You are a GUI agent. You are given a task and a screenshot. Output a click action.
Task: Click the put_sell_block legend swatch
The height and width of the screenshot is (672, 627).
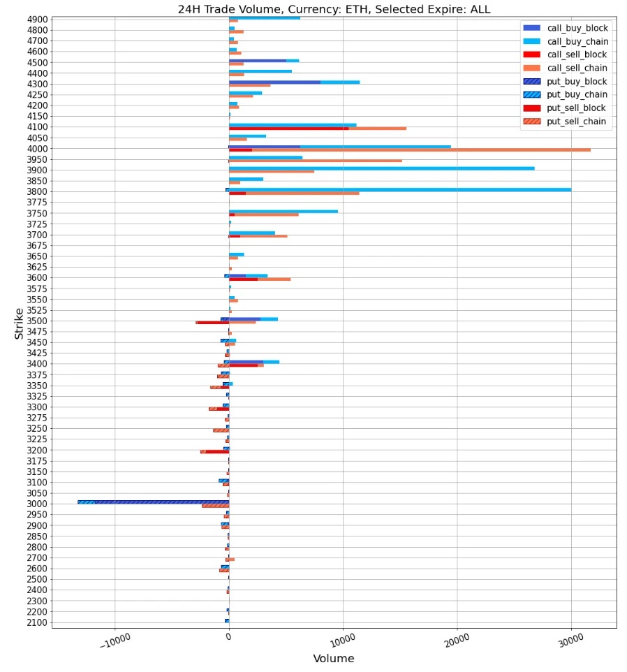532,108
